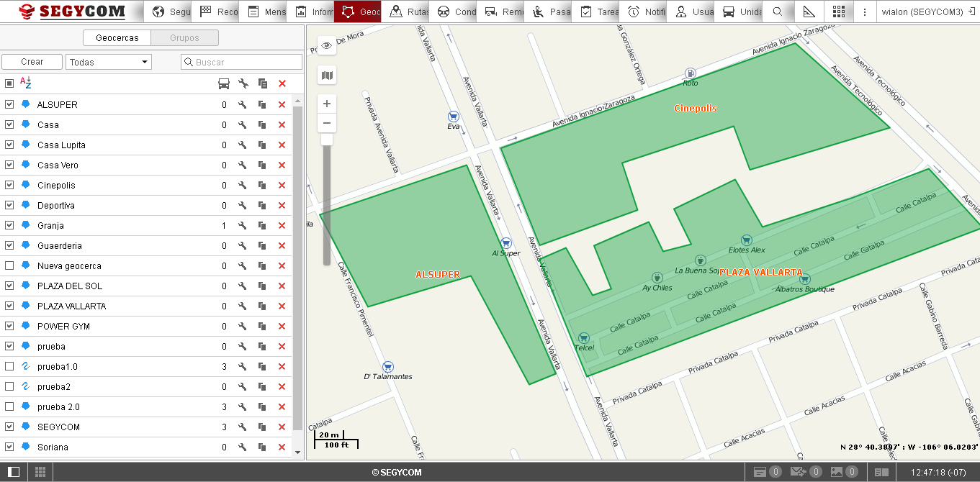The width and height of the screenshot is (980, 482).
Task: Open the apps grid icon in top bar
Action: click(x=838, y=12)
